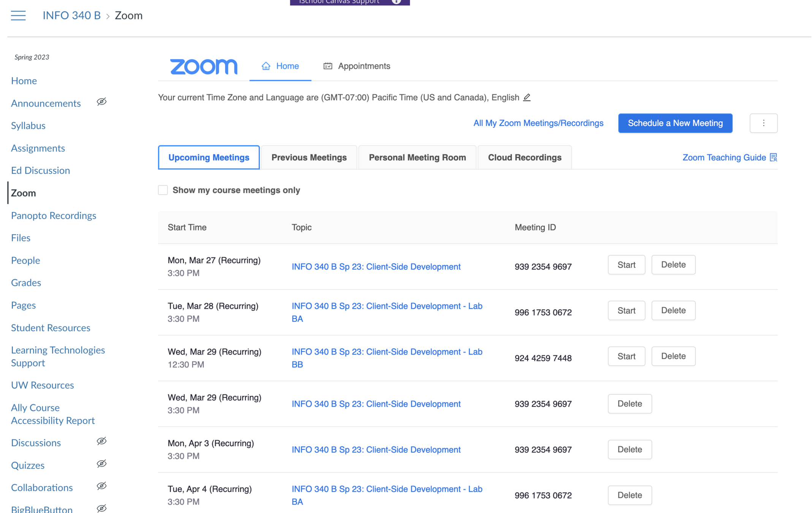Click the Zoom logo
This screenshot has height=513, width=812.
(204, 66)
